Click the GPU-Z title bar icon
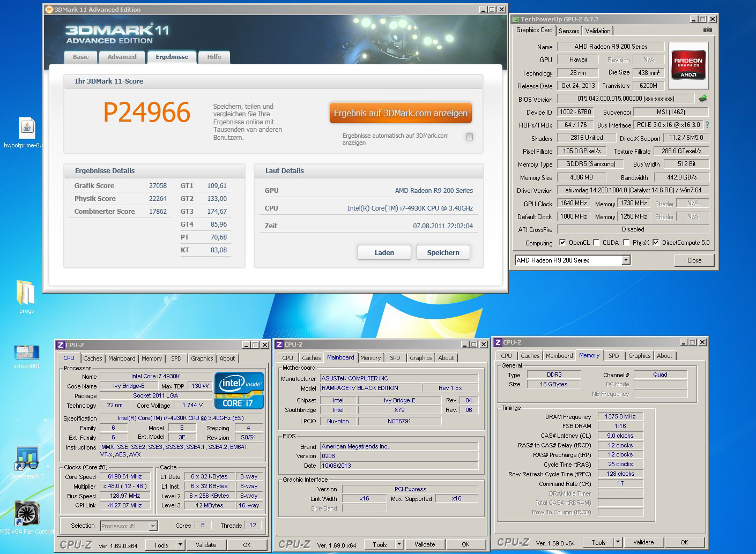Image resolution: width=756 pixels, height=554 pixels. point(516,19)
